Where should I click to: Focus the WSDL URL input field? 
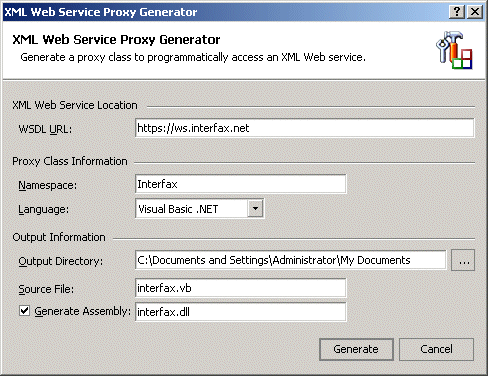point(305,128)
